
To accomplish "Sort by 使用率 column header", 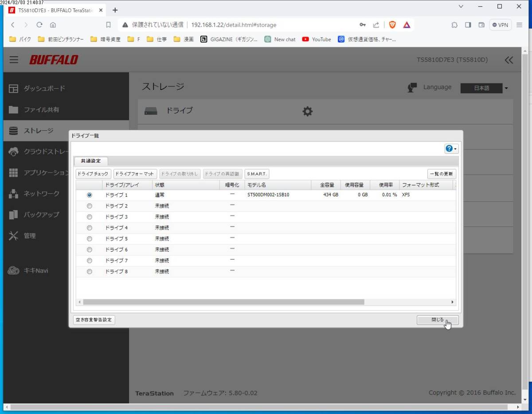I will tap(384, 185).
